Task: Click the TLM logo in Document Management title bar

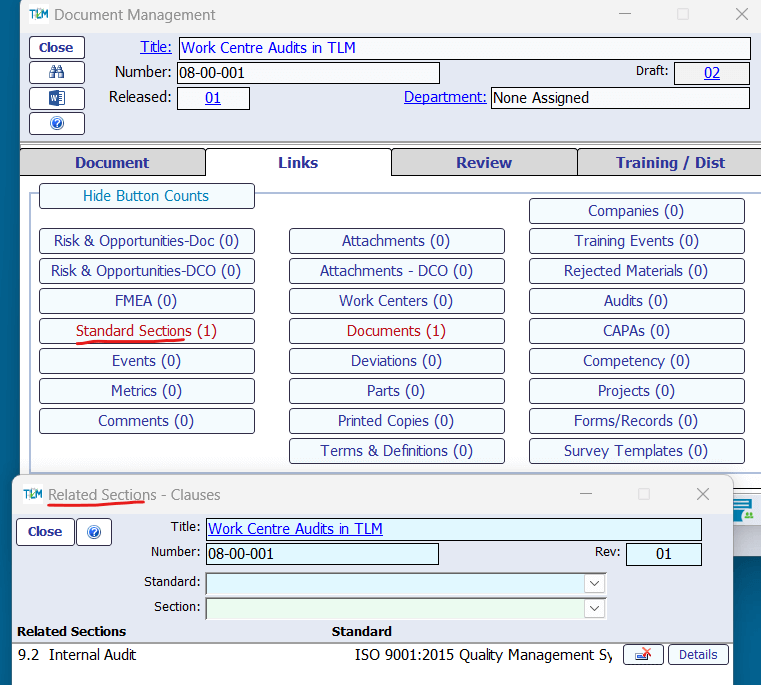Action: coord(38,15)
